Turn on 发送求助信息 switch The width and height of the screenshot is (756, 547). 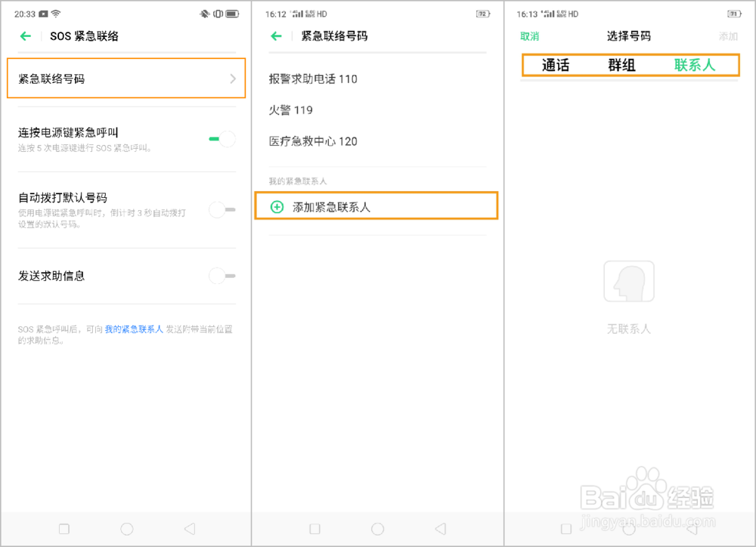pos(222,276)
